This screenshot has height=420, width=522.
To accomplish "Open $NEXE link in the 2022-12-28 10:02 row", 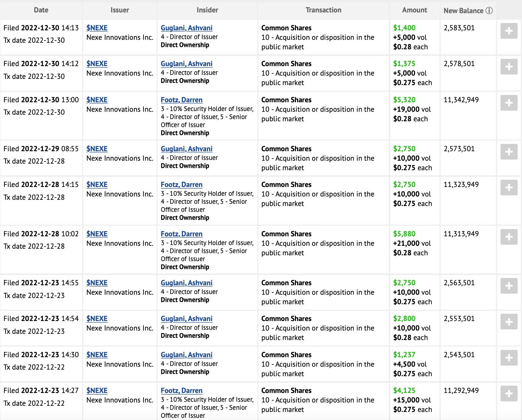I will click(97, 234).
